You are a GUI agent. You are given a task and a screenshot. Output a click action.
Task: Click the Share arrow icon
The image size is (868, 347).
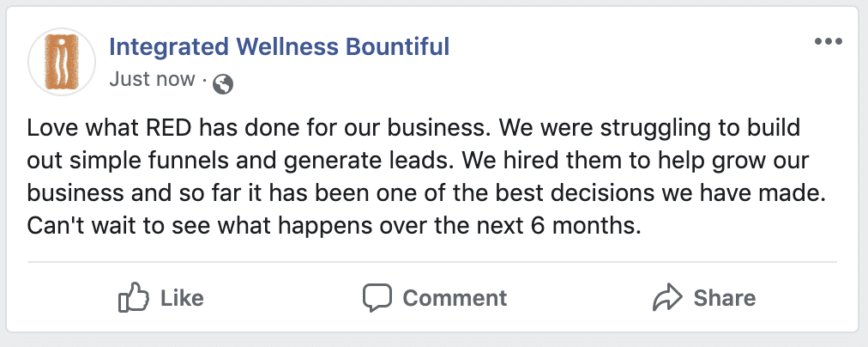(666, 298)
